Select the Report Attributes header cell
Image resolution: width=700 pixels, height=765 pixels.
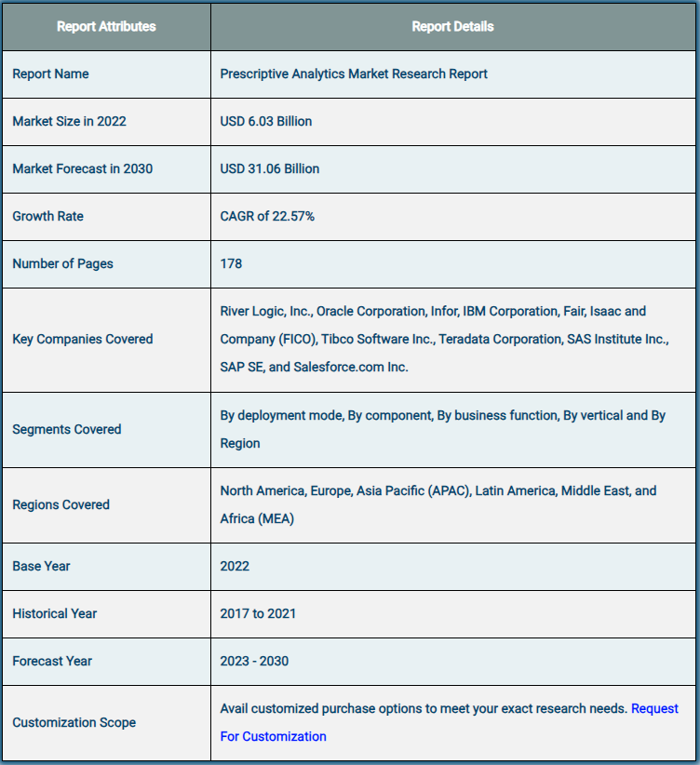coord(106,26)
